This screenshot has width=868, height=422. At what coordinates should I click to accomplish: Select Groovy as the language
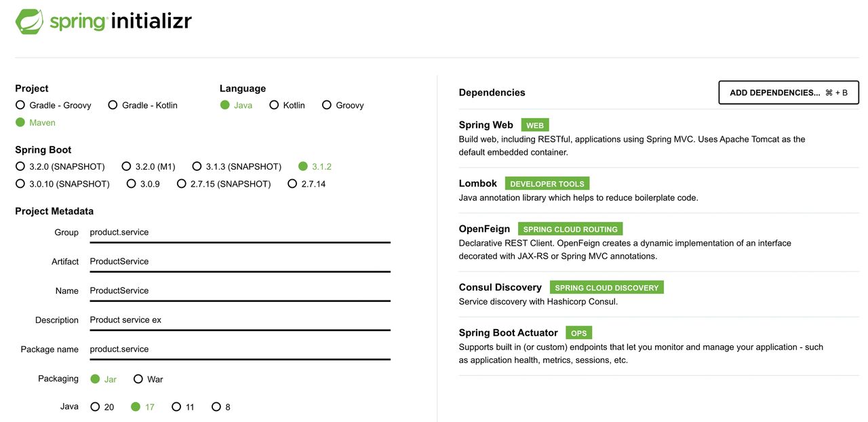click(x=327, y=105)
